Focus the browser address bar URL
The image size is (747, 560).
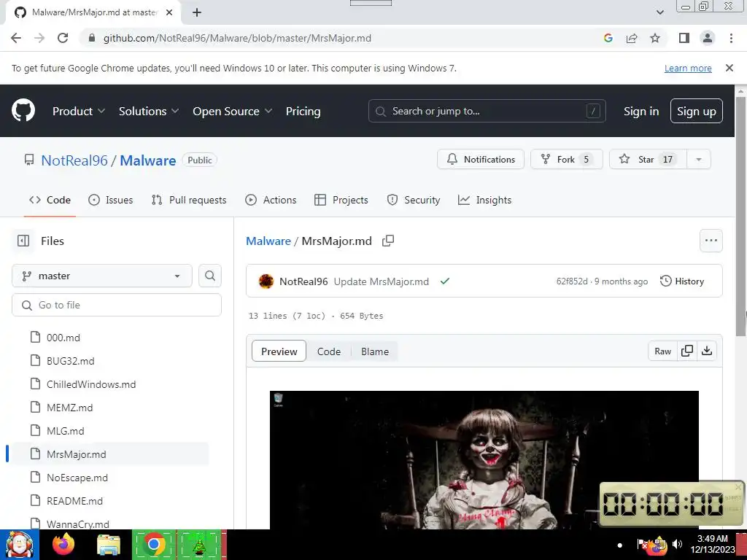(237, 38)
